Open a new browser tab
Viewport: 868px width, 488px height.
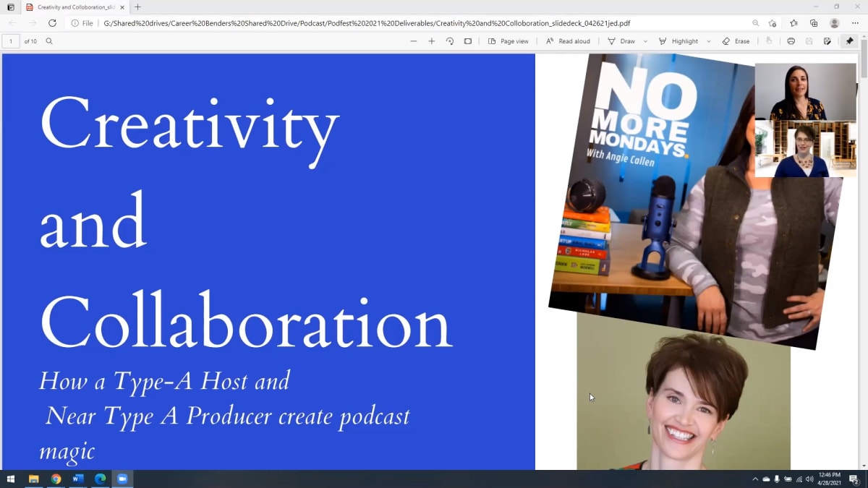pyautogui.click(x=137, y=7)
